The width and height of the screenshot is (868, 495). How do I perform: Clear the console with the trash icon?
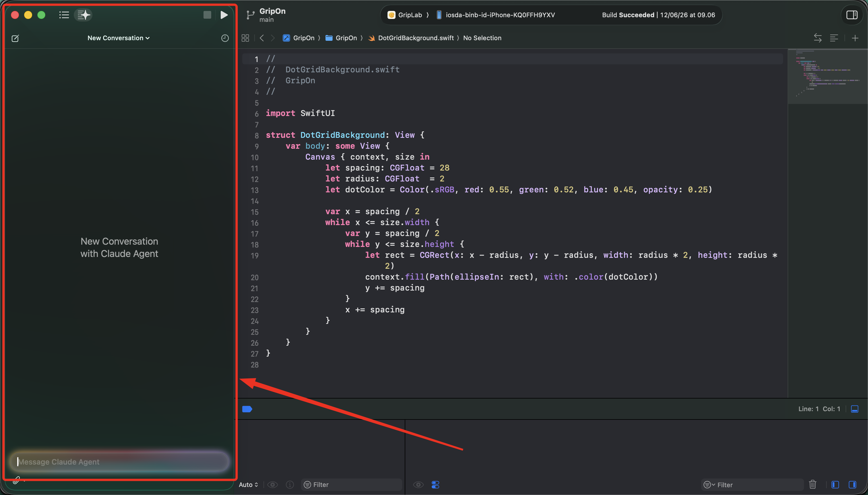[x=813, y=485]
